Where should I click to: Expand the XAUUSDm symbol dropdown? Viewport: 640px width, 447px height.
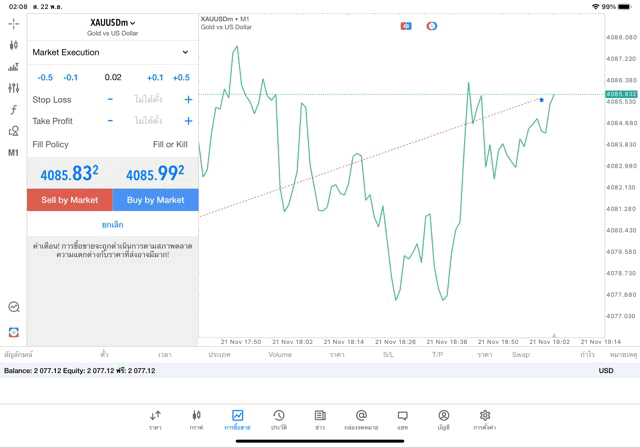(113, 23)
